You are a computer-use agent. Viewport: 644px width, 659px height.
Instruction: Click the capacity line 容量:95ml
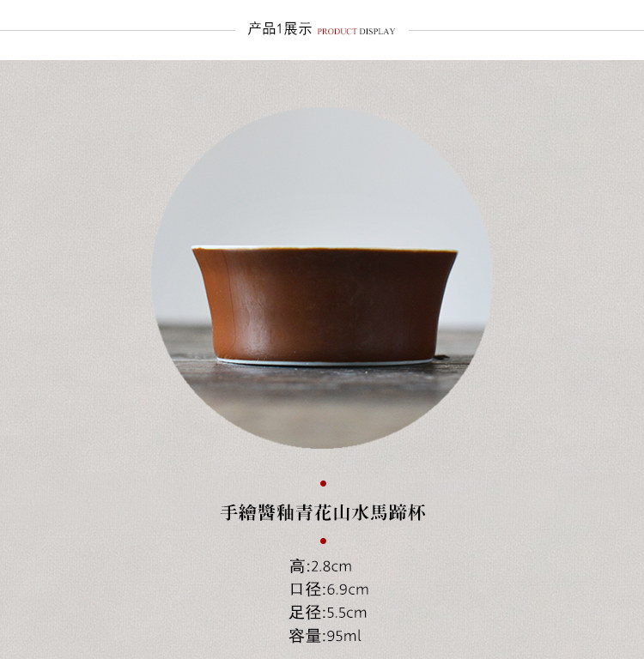[x=325, y=636]
